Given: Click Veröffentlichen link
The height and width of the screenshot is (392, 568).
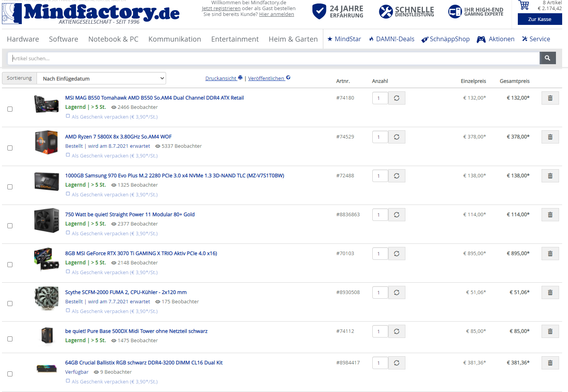Looking at the screenshot, I should pyautogui.click(x=269, y=78).
